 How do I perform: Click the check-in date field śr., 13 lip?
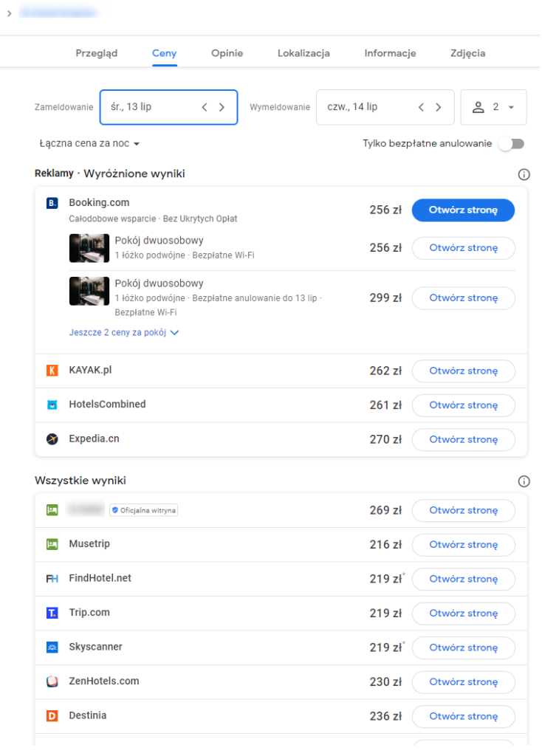[x=168, y=107]
